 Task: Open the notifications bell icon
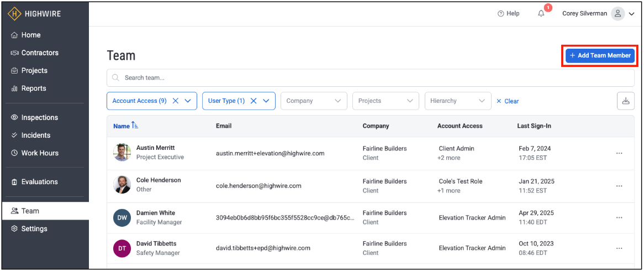(x=541, y=14)
